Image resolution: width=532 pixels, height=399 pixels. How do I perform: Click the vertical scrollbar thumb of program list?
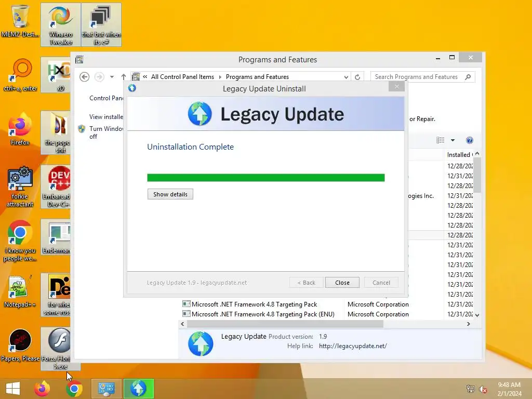tap(477, 175)
